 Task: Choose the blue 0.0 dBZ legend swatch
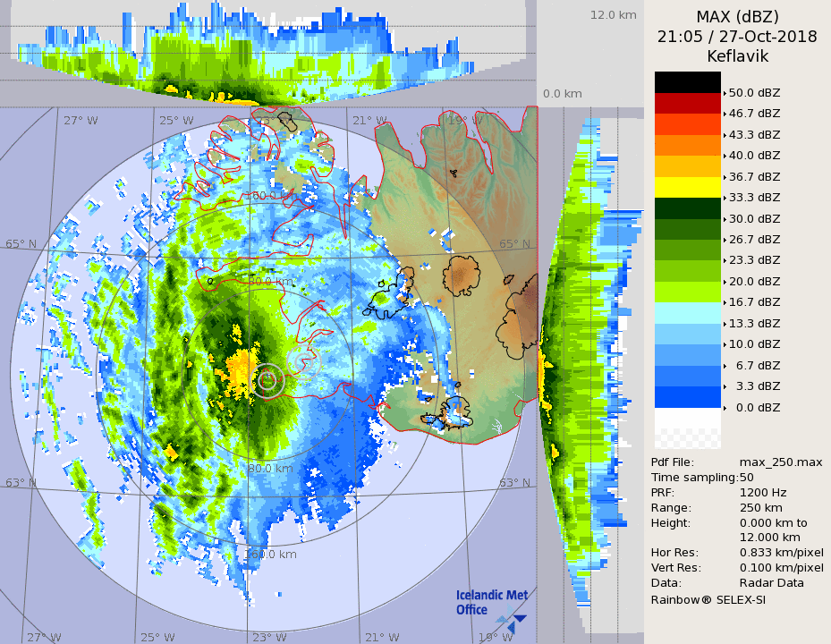[x=687, y=396]
